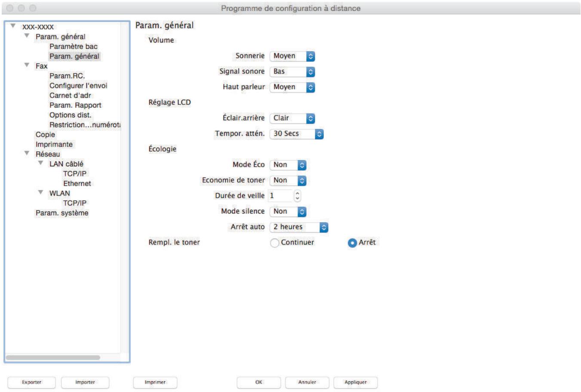Viewport: 581px width, 392px height.
Task: Collapse the LAN câblé node triangle
Action: (40, 163)
